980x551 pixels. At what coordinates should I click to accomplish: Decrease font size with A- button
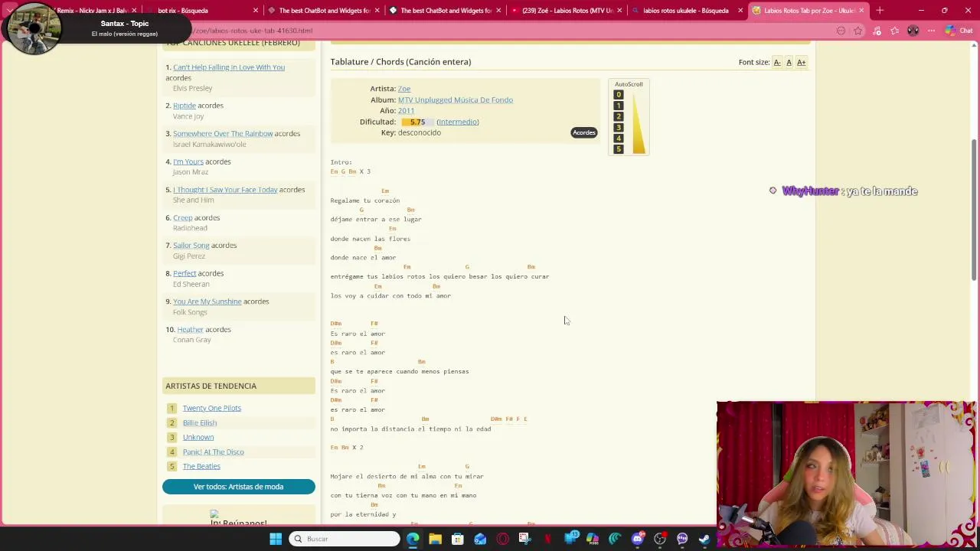(x=777, y=62)
